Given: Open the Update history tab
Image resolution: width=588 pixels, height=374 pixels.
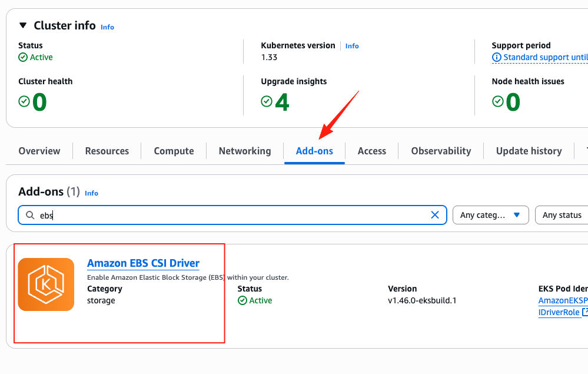Looking at the screenshot, I should (529, 151).
